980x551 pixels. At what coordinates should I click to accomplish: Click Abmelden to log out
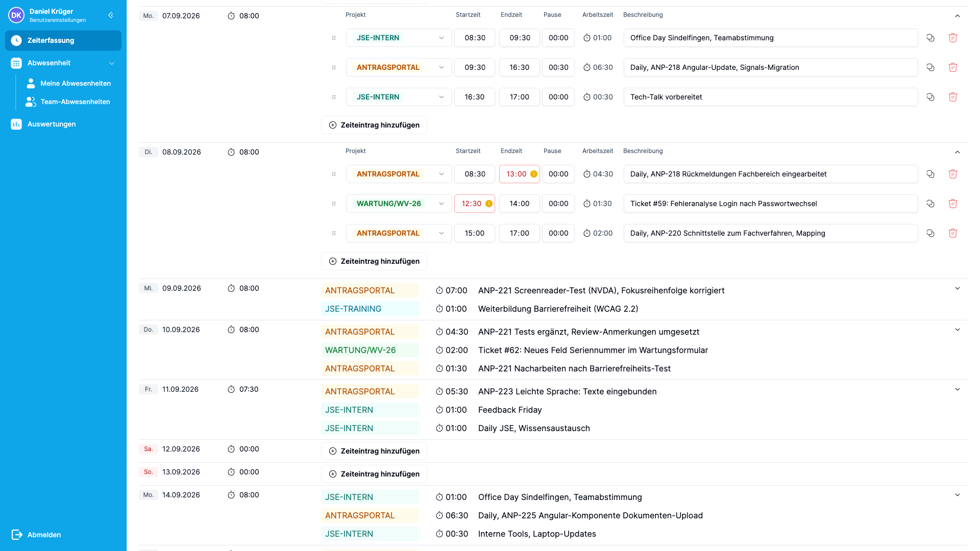[x=37, y=535]
